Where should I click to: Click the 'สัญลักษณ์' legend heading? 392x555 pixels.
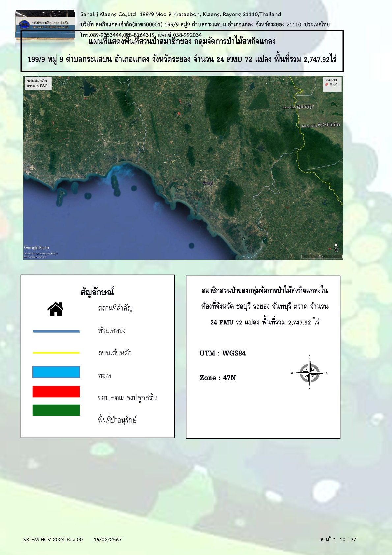pyautogui.click(x=98, y=292)
